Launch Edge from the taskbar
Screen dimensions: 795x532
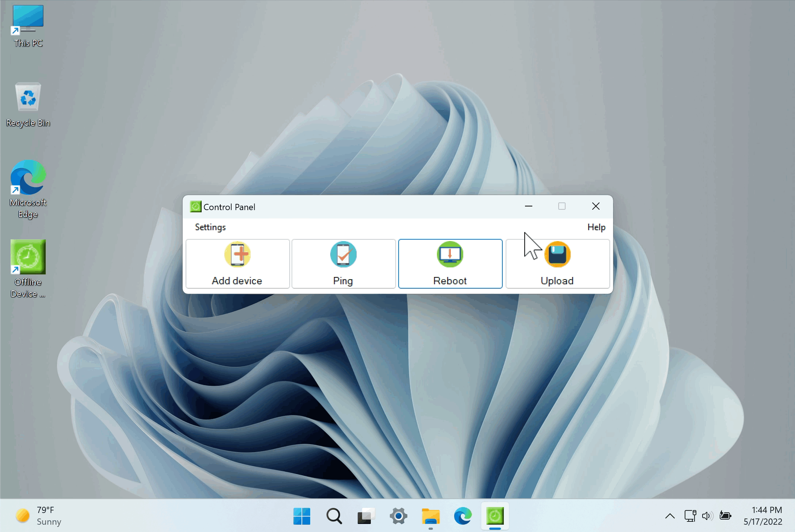point(463,516)
